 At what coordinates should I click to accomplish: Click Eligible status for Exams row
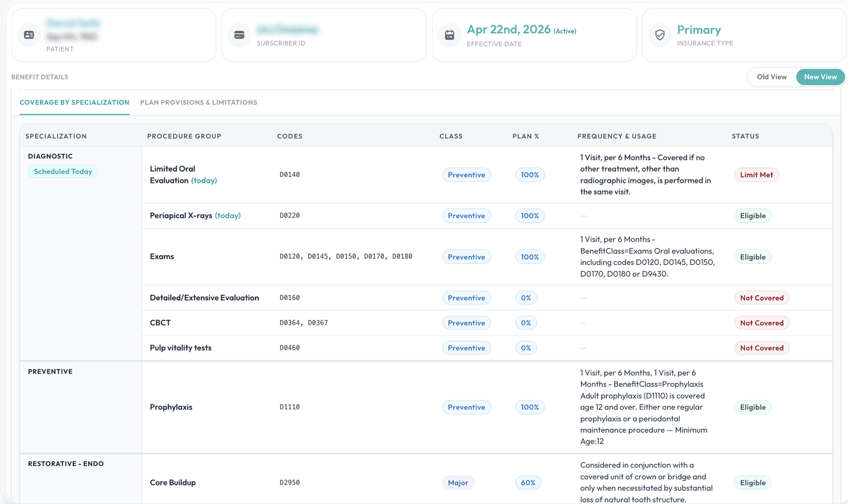[753, 257]
